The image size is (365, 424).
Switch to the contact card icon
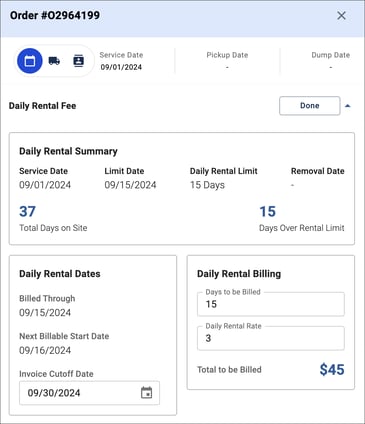[x=78, y=61]
